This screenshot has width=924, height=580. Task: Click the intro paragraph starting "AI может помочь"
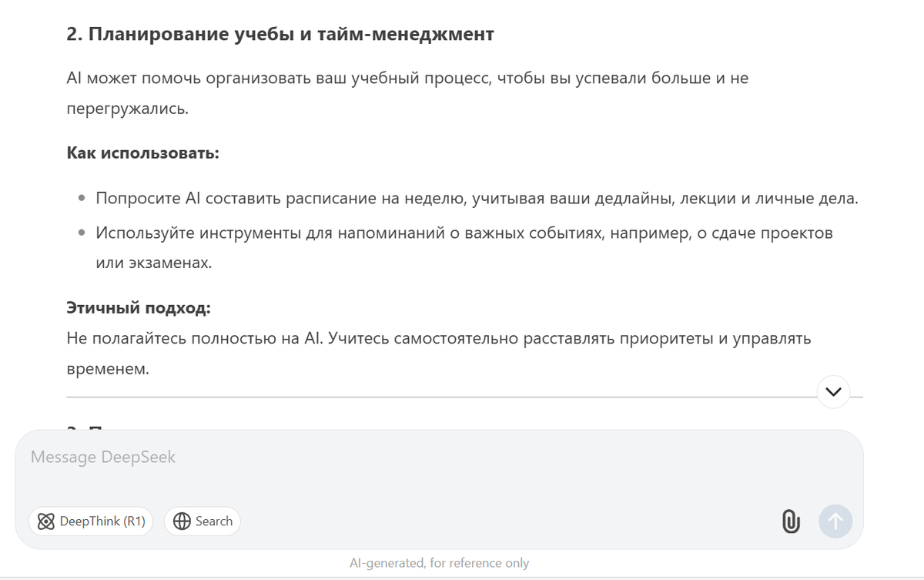click(407, 79)
